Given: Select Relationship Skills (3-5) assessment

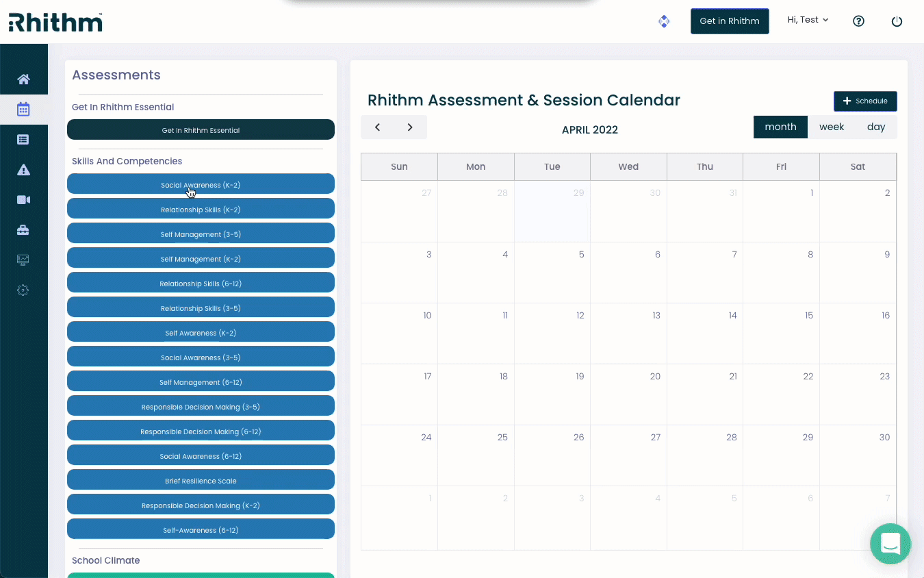Looking at the screenshot, I should (201, 307).
